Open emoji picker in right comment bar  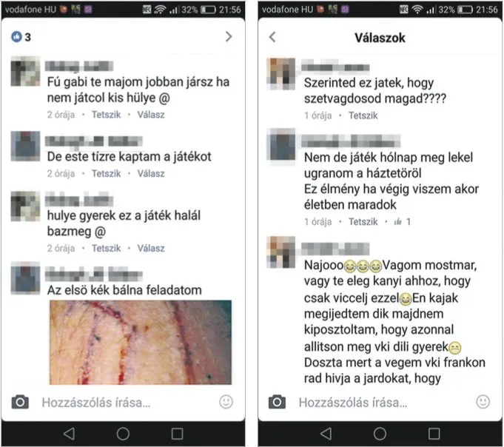click(x=483, y=402)
